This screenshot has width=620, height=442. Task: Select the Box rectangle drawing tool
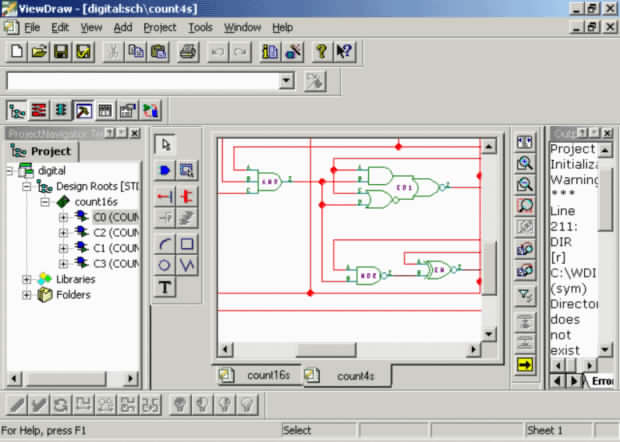(x=187, y=244)
